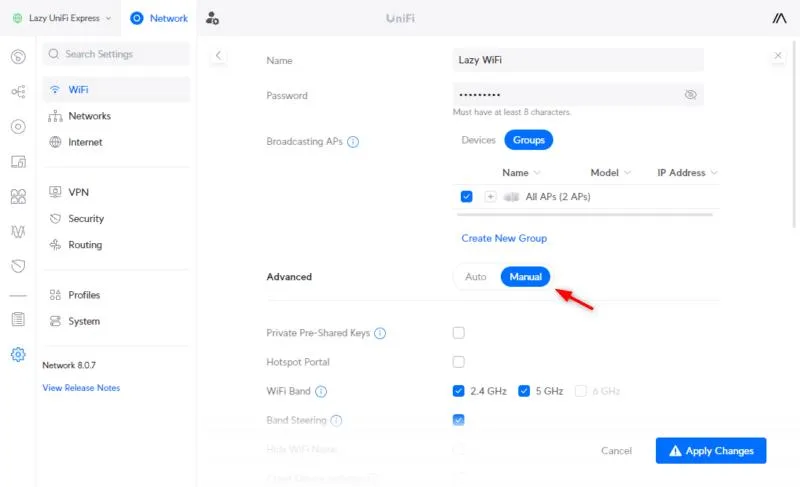Open View Release Notes link
Screen dimensions: 800x487
pos(81,388)
